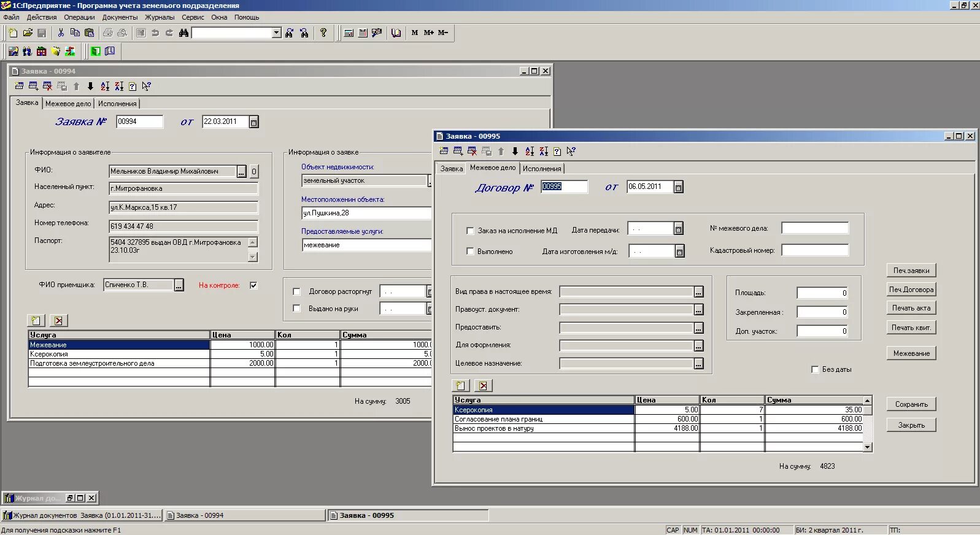Viewport: 980px width, 535px height.
Task: Click the Open folder icon in main toolbar
Action: pos(28,33)
